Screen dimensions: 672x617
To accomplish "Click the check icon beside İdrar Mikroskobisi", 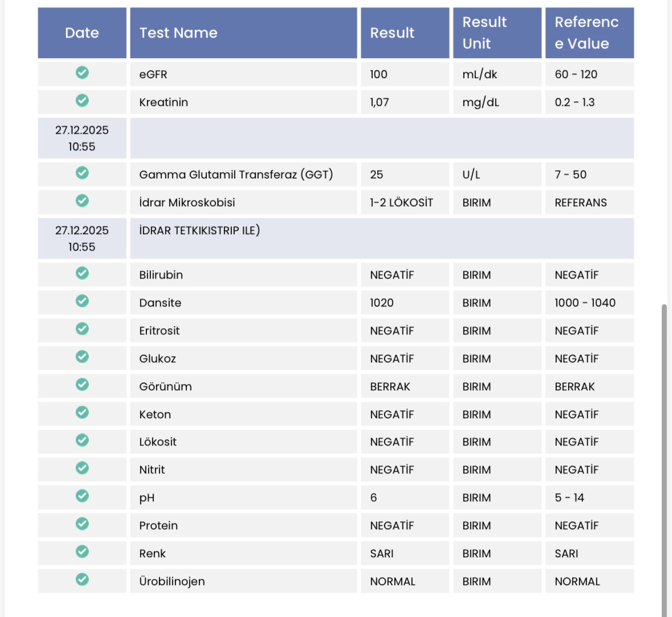I will click(x=82, y=201).
